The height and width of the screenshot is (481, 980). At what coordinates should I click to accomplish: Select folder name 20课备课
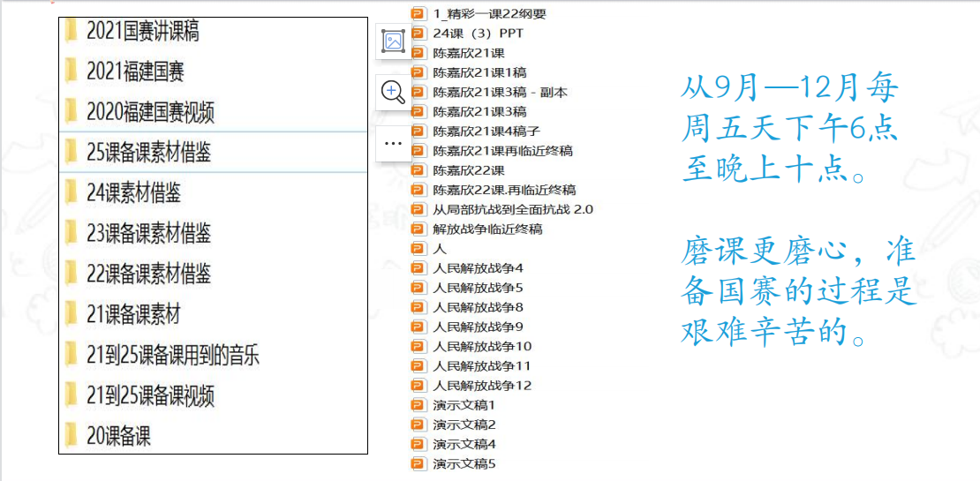(119, 435)
